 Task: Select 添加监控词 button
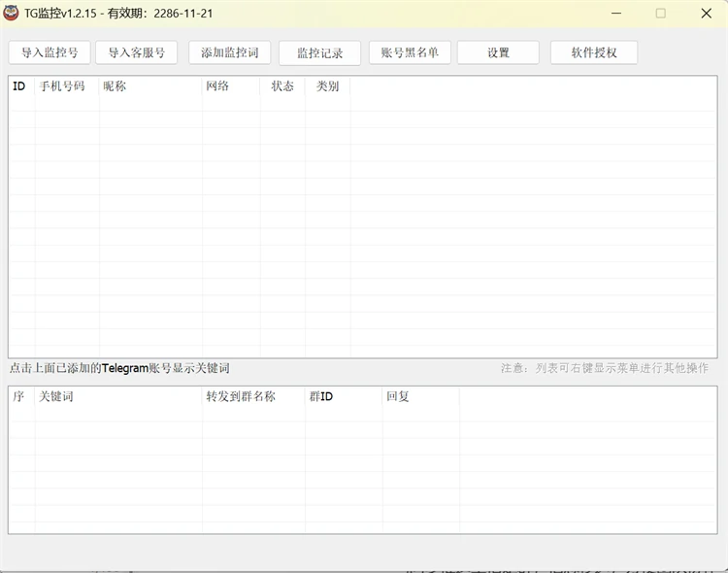pyautogui.click(x=230, y=52)
